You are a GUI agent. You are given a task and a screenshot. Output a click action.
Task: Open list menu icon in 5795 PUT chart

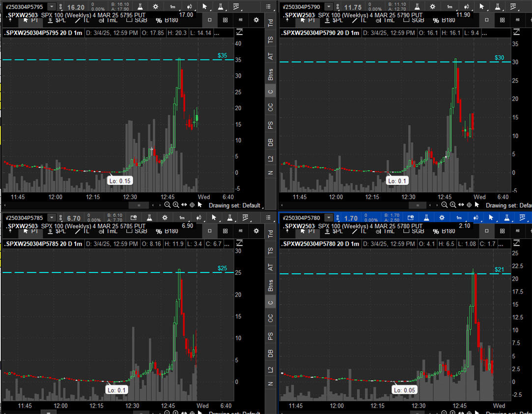268,6
